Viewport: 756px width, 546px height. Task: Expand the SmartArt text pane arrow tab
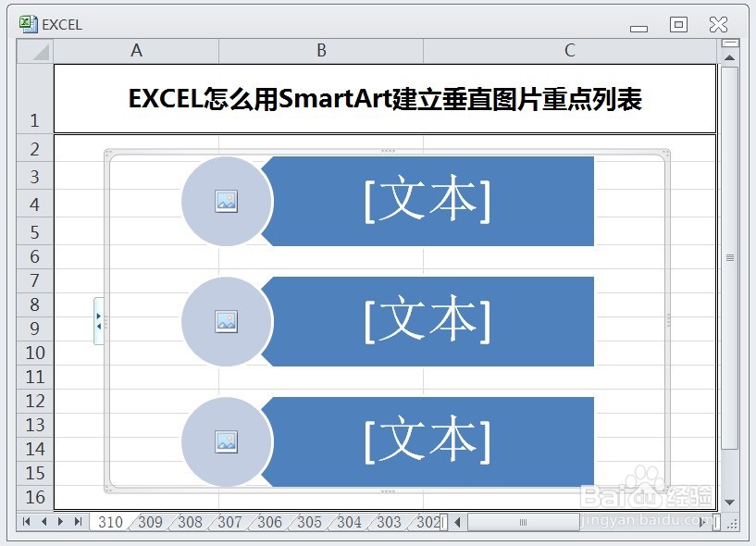[x=98, y=321]
